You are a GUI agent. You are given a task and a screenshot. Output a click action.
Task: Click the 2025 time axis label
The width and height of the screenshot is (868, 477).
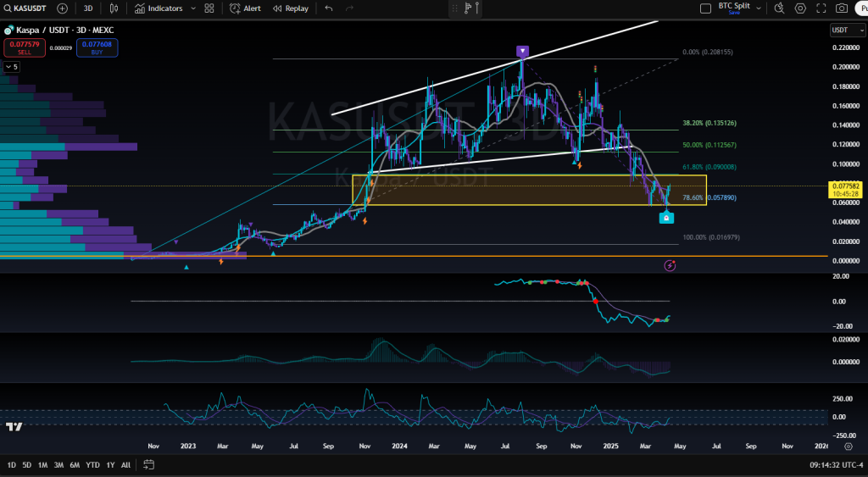click(x=610, y=446)
